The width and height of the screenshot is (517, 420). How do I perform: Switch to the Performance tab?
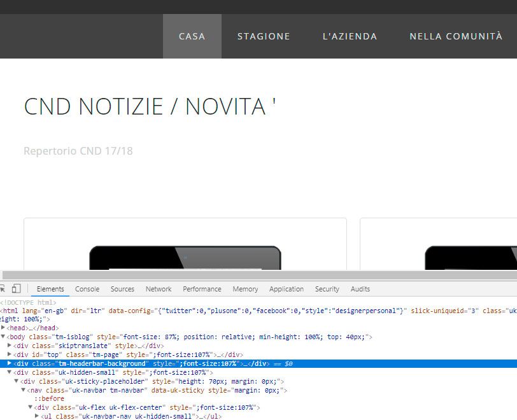[x=202, y=289]
